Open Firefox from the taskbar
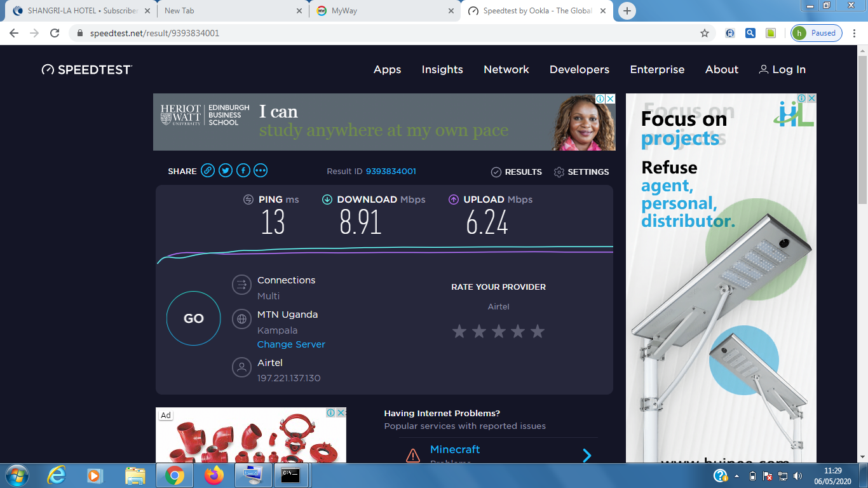This screenshot has height=488, width=868. (214, 475)
